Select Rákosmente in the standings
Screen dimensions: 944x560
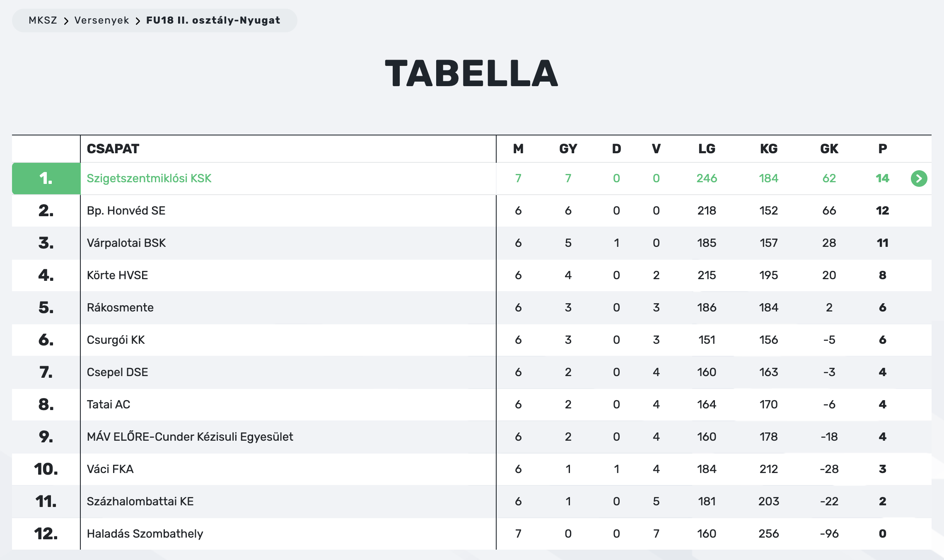click(x=120, y=308)
